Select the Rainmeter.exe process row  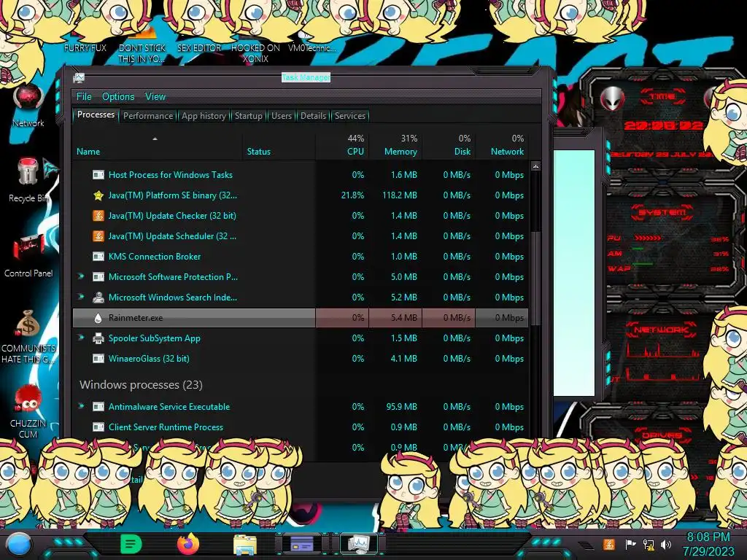(301, 318)
